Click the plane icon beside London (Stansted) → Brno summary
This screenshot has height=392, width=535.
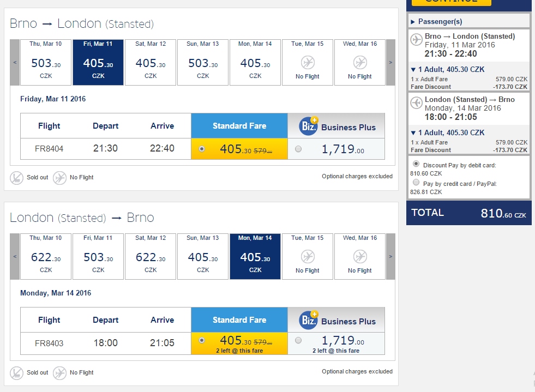[416, 102]
